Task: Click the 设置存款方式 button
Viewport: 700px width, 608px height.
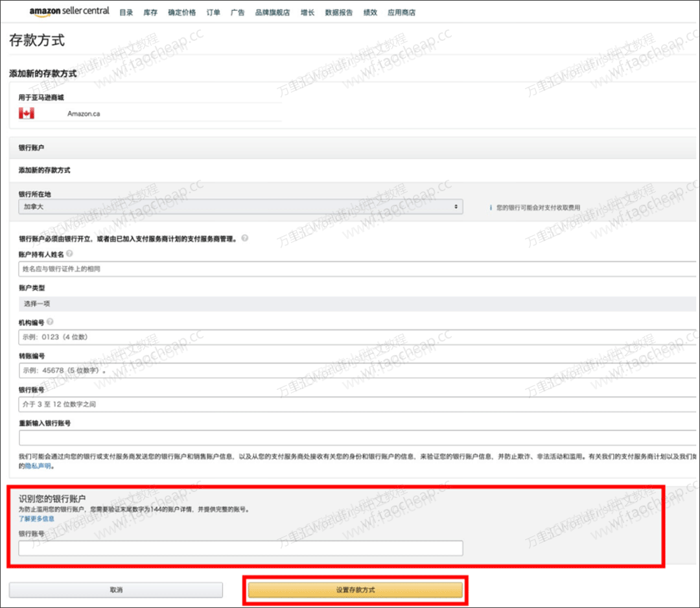Action: click(x=355, y=590)
